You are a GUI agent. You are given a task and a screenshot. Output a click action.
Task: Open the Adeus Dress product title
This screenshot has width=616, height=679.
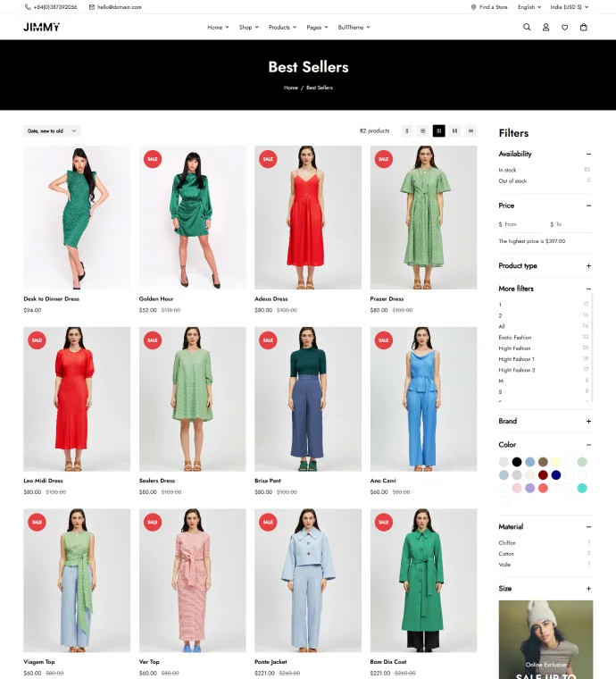click(271, 298)
